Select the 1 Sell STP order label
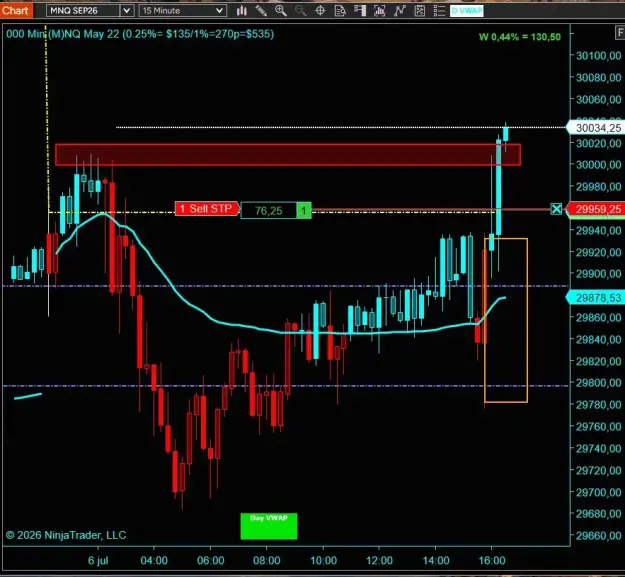 pyautogui.click(x=207, y=208)
